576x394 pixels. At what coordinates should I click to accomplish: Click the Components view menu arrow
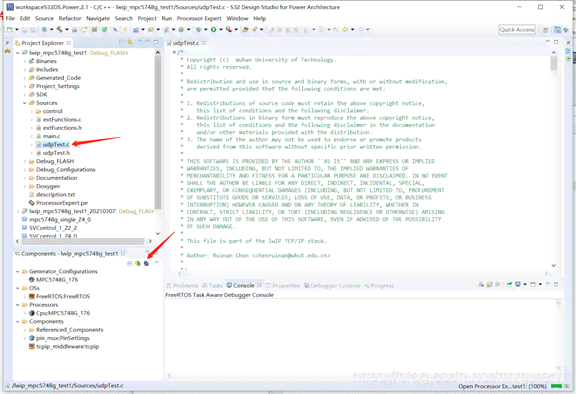pos(157,263)
